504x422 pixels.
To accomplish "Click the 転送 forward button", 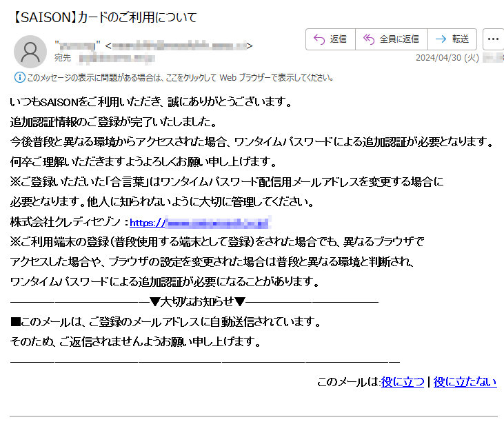I will coord(452,39).
